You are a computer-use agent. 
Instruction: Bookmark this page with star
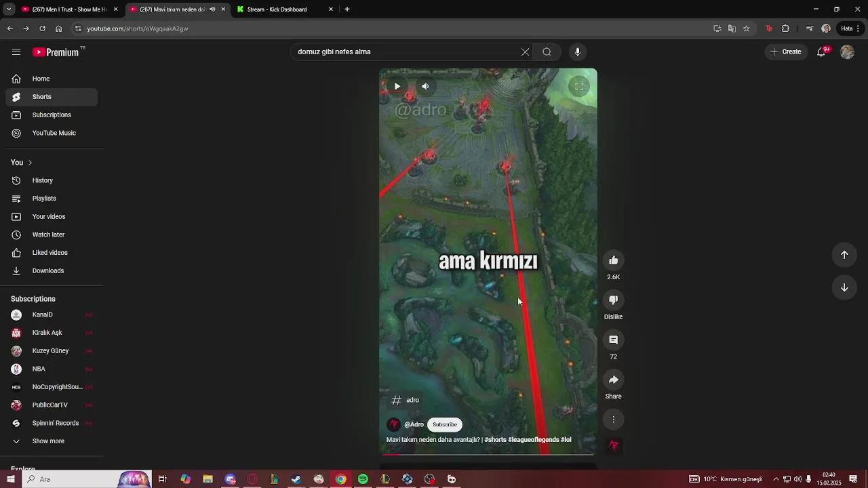point(747,28)
